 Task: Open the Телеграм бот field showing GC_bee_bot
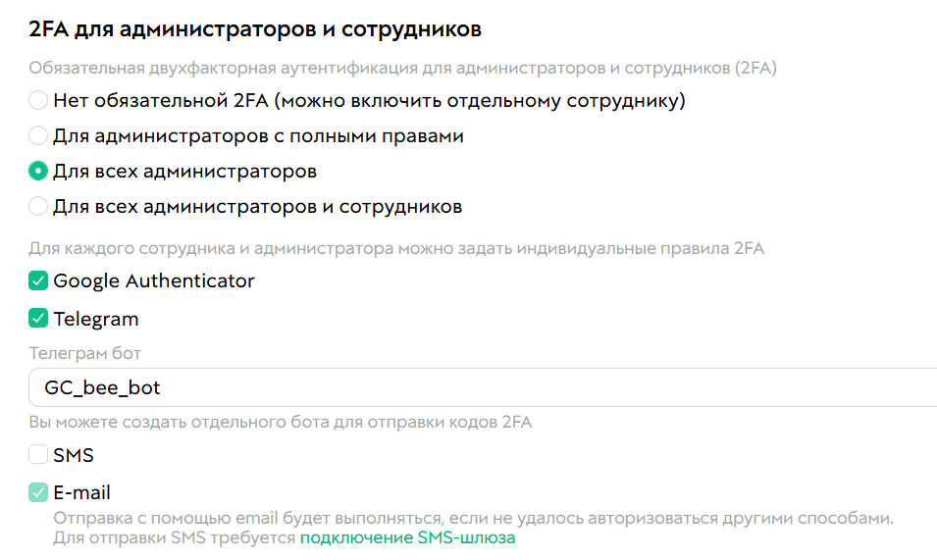(481, 387)
